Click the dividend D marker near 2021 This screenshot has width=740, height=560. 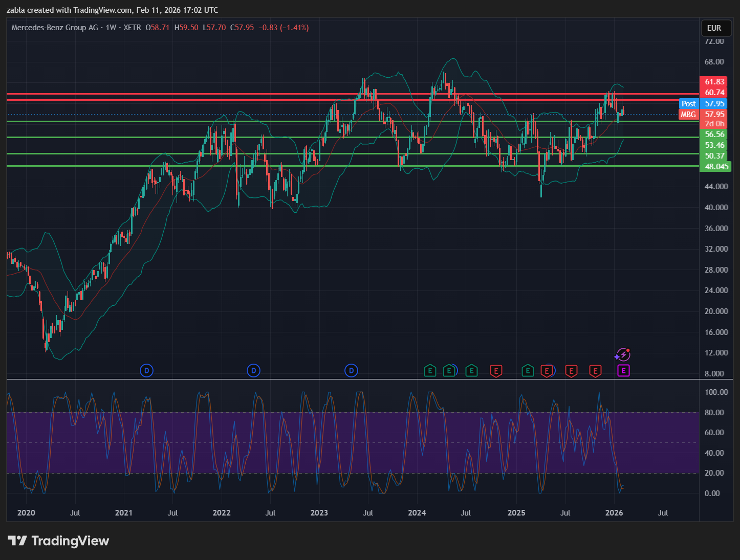click(x=146, y=371)
